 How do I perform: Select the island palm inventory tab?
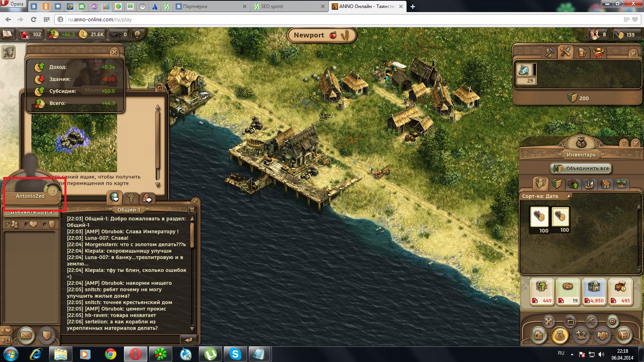(622, 184)
